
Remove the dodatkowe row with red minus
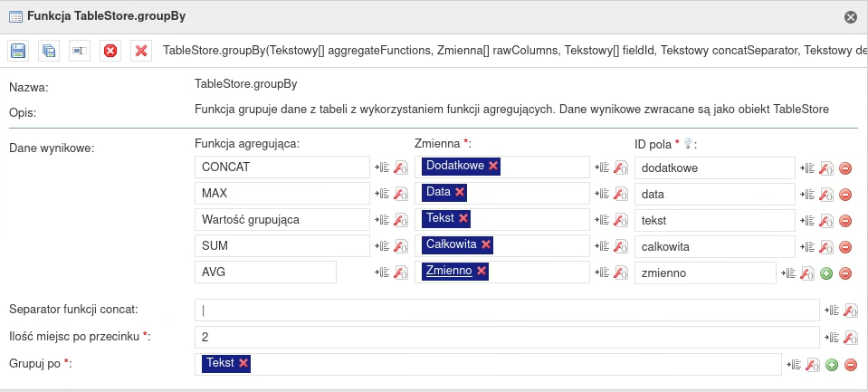pyautogui.click(x=845, y=167)
